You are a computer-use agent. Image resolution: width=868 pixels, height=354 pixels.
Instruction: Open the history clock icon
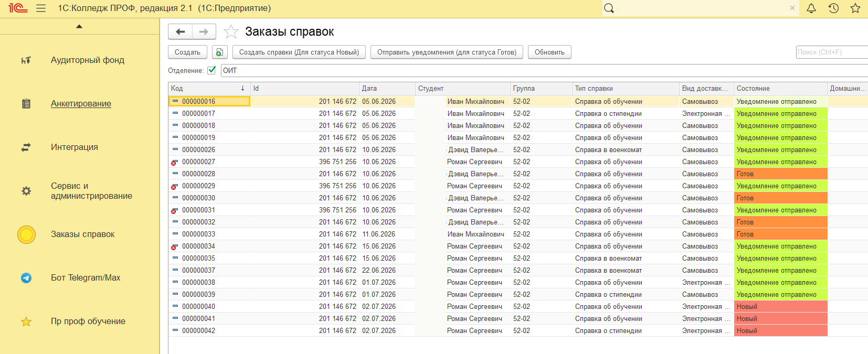(833, 8)
